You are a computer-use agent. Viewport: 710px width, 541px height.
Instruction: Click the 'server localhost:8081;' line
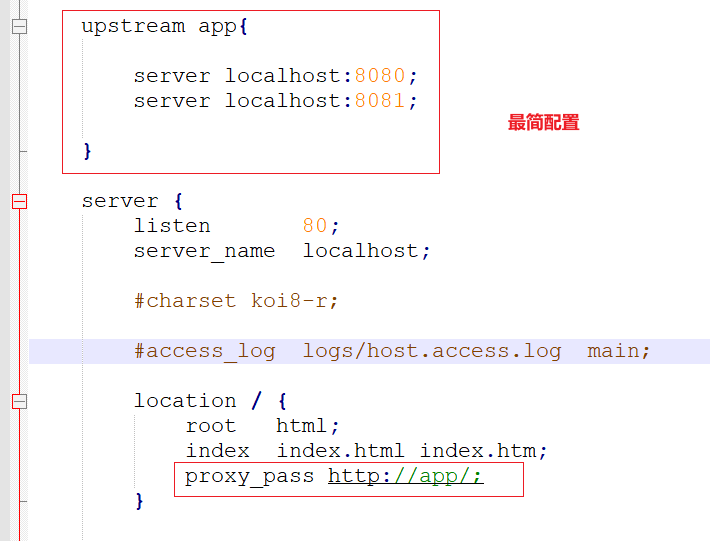[x=275, y=101]
